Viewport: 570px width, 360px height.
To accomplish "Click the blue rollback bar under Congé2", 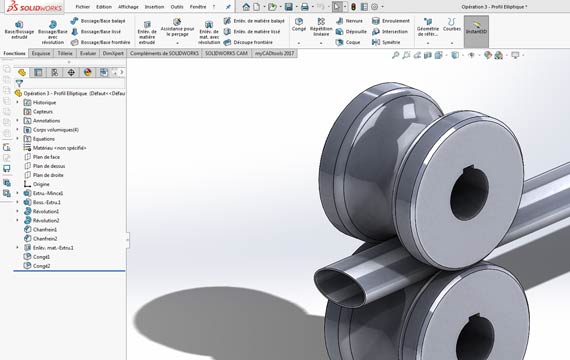I will [x=69, y=271].
